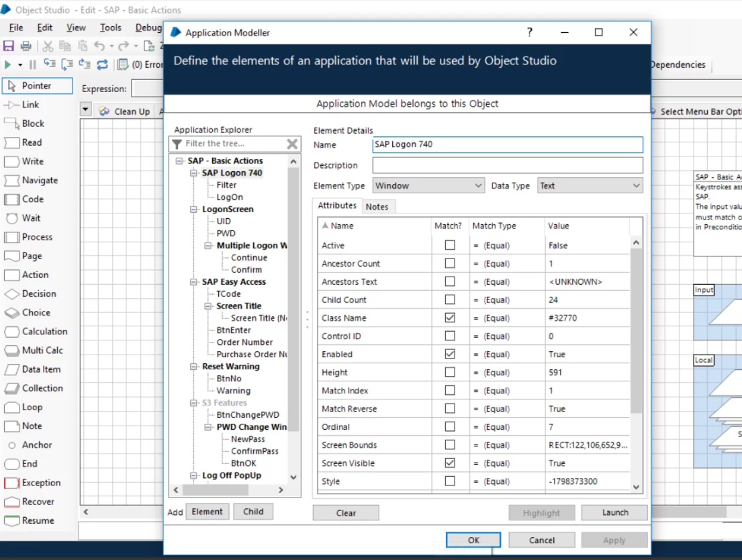Uncheck Match for Screen Visible attribute
The height and width of the screenshot is (560, 742).
click(x=450, y=463)
